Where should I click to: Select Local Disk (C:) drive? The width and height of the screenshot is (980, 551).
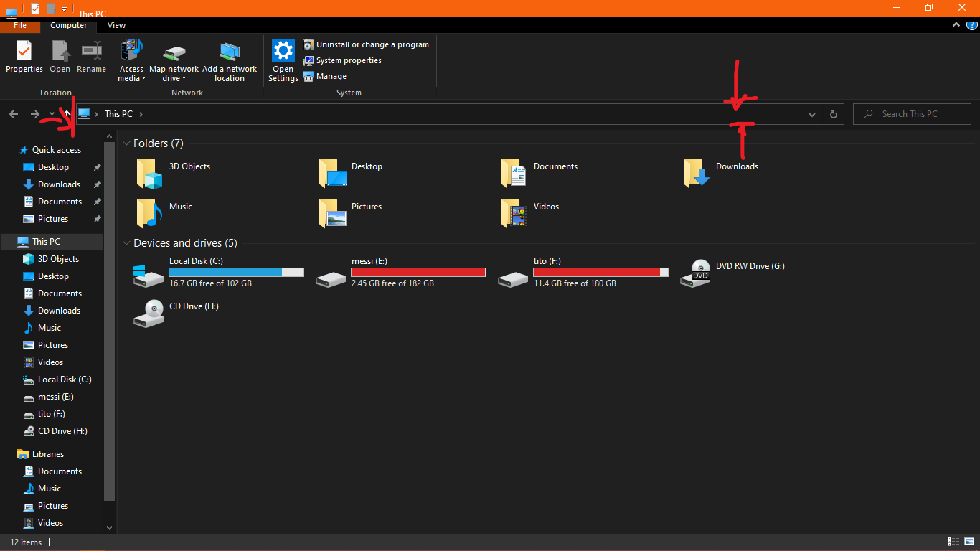click(219, 273)
